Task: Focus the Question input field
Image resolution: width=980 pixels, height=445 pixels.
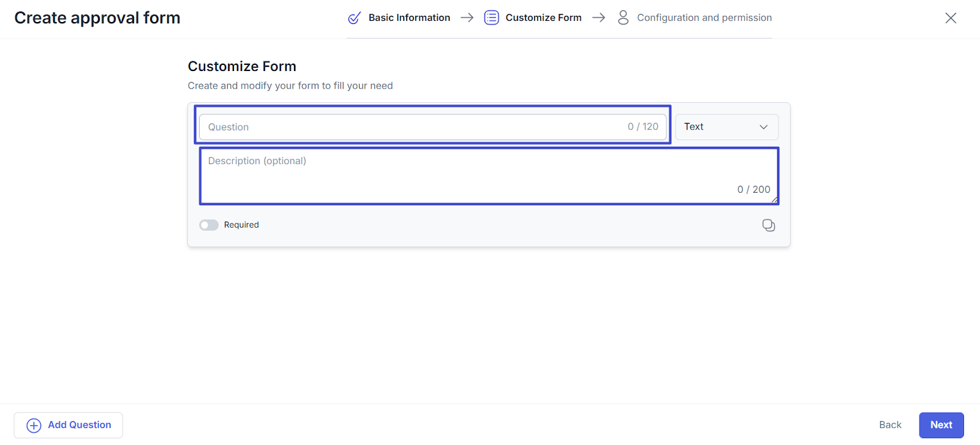Action: point(417,127)
